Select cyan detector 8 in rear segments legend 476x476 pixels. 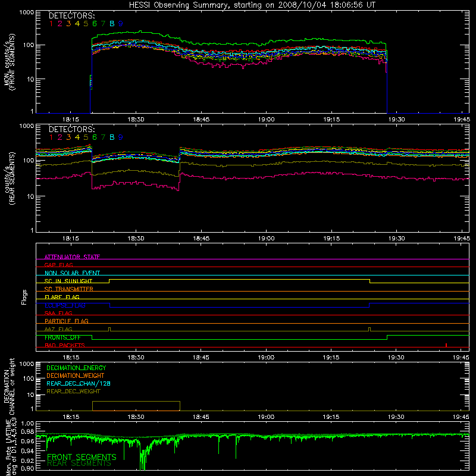[x=112, y=137]
